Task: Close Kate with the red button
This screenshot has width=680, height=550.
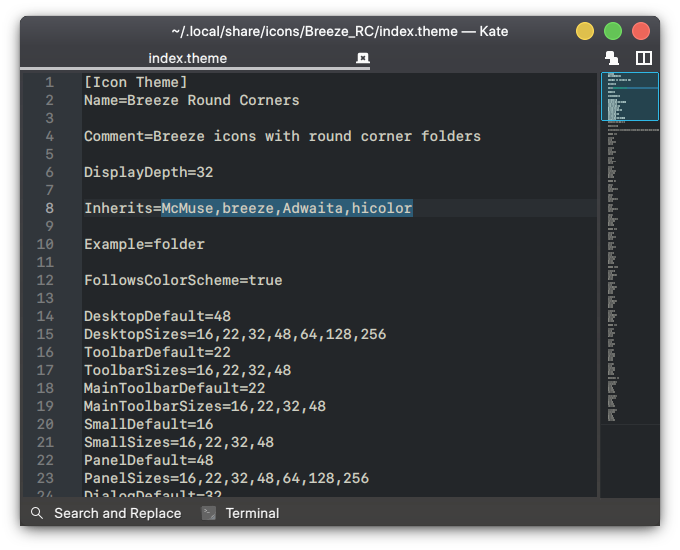Action: [641, 31]
